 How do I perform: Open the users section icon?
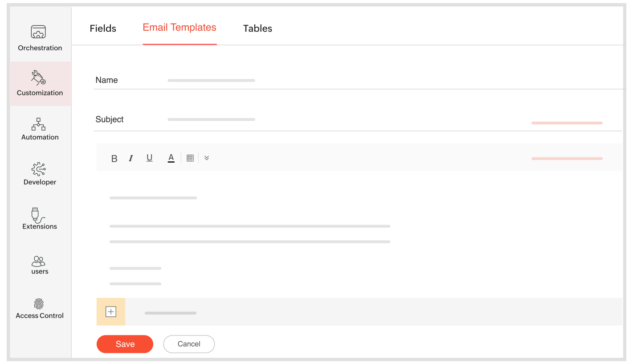click(x=38, y=261)
